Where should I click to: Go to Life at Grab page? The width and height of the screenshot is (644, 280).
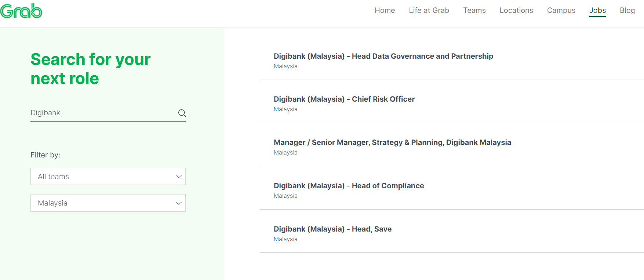[429, 10]
